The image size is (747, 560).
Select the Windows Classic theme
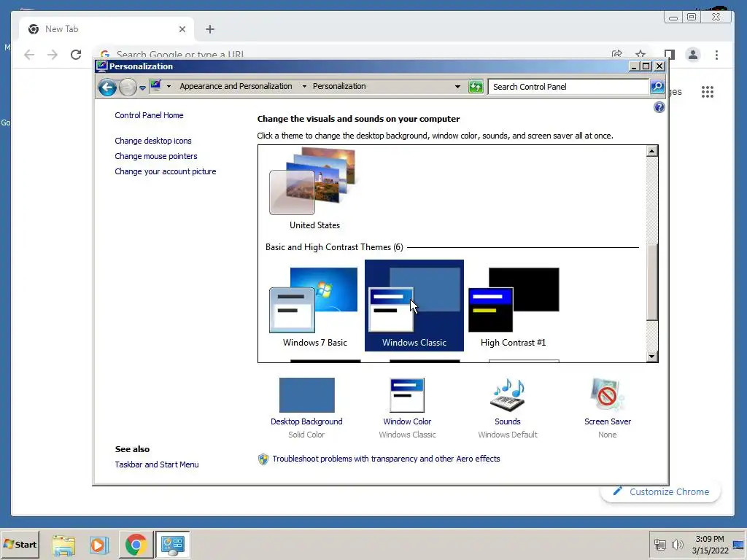414,306
